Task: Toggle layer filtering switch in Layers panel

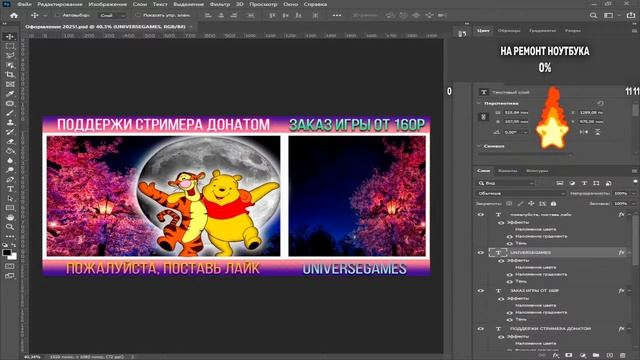Action: pyautogui.click(x=635, y=182)
